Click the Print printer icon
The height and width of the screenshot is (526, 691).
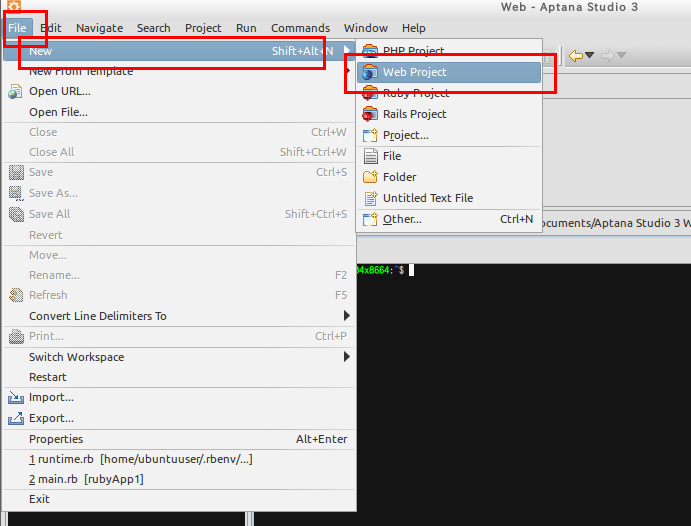pos(16,337)
